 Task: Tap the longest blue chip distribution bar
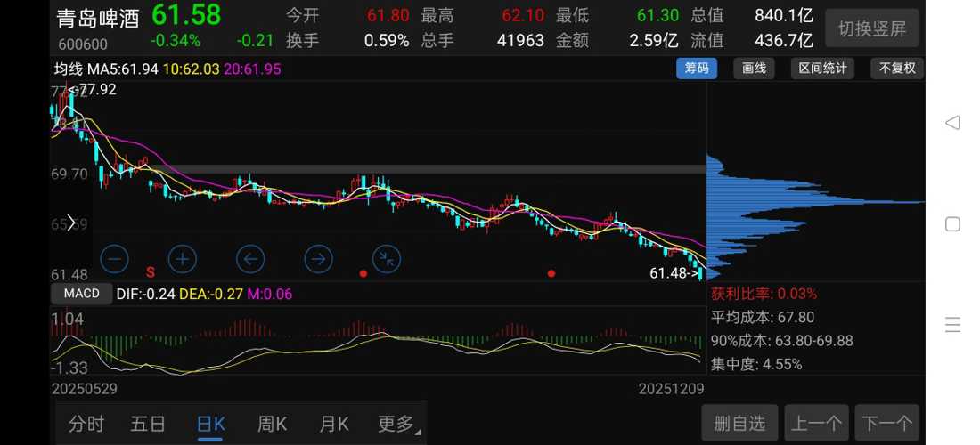coord(815,202)
